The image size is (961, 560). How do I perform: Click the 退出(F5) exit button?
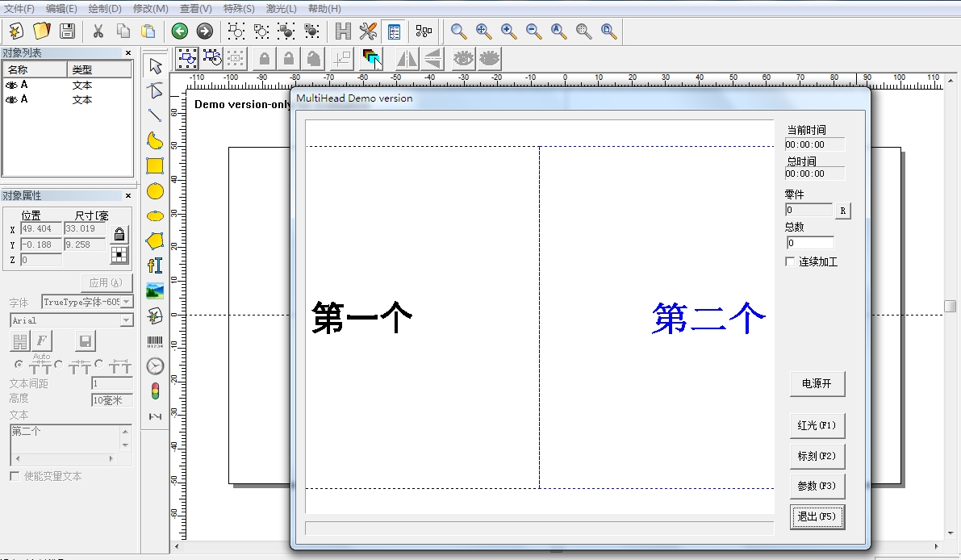click(x=817, y=516)
